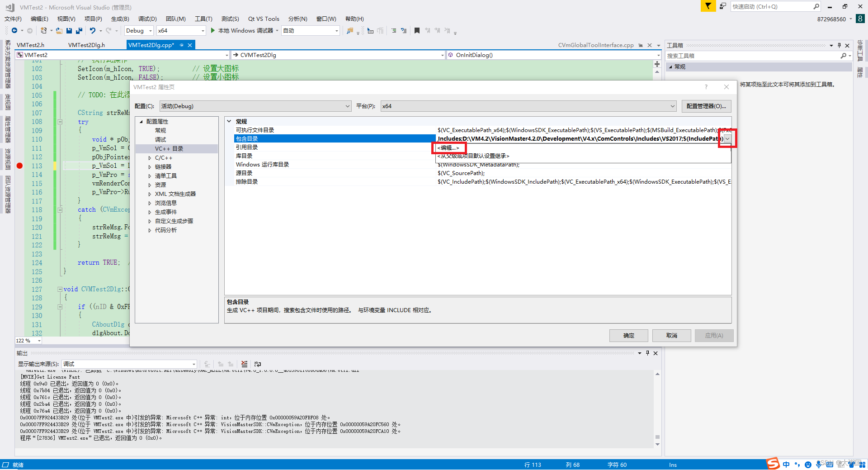Switch to the VMTest2.h tab
Screen dimensions: 868x470
tap(30, 45)
